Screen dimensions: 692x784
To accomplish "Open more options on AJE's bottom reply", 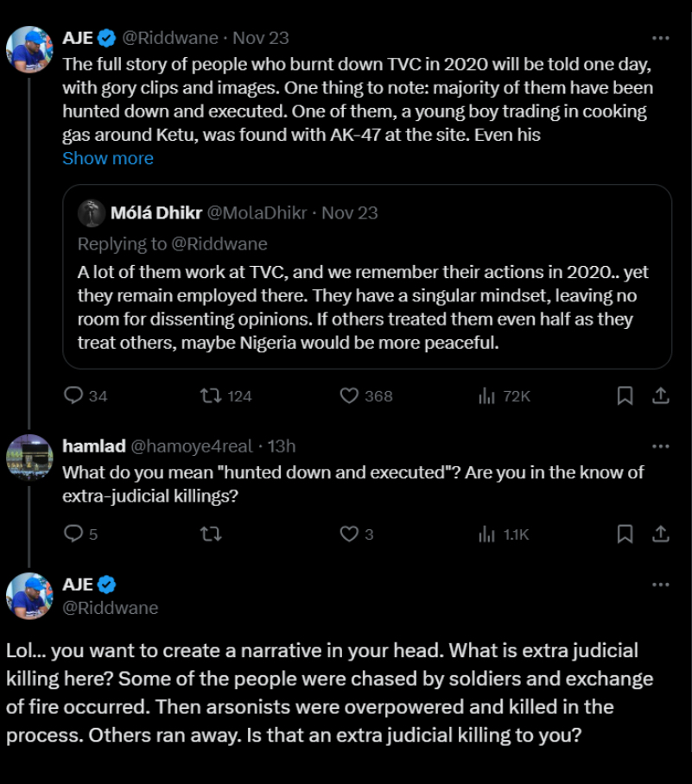I will 661,584.
